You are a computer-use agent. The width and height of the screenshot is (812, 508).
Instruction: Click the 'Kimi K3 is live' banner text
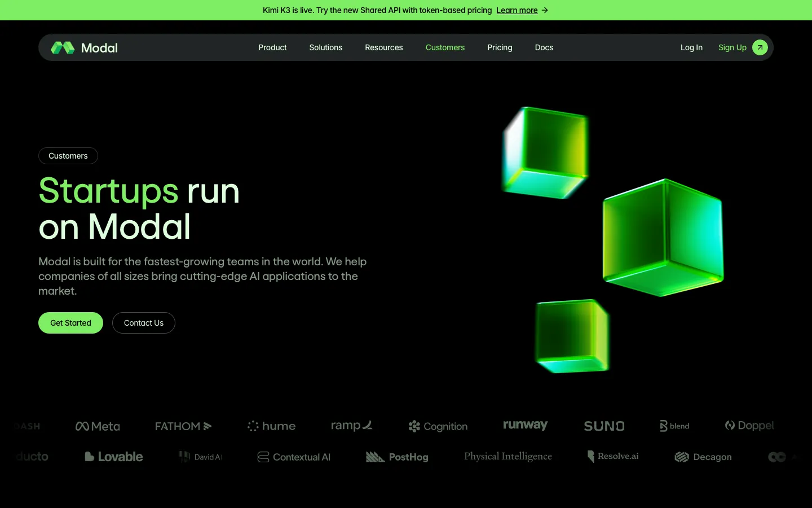click(377, 10)
